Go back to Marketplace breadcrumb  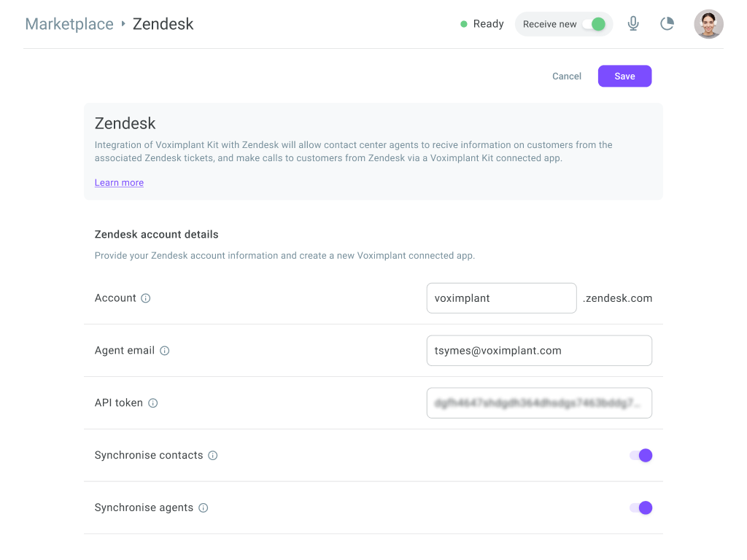coord(69,24)
